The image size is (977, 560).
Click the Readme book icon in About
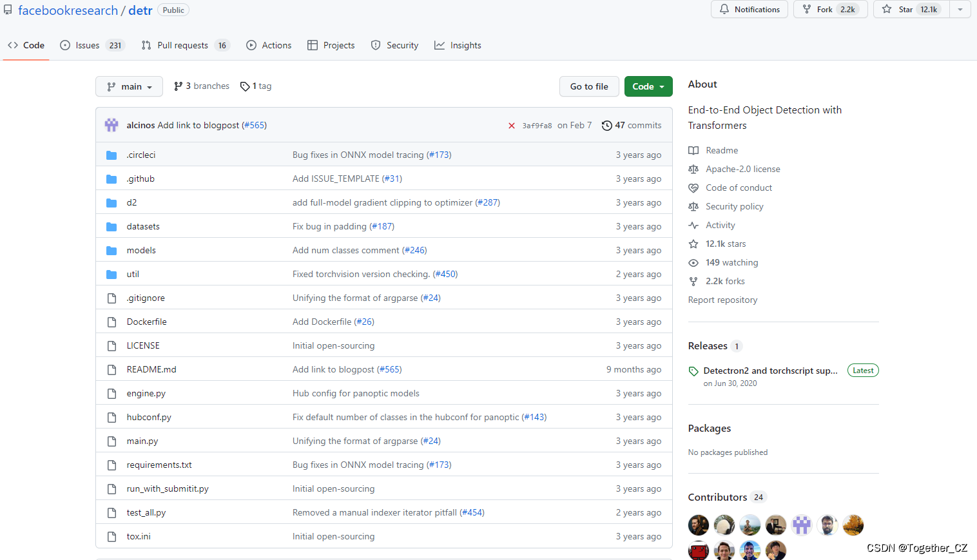coord(693,150)
